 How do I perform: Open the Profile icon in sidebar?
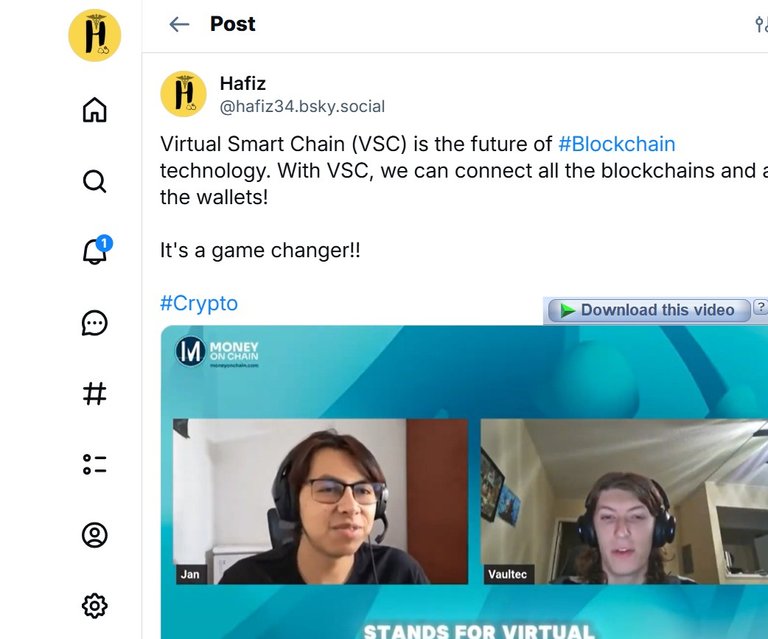95,535
